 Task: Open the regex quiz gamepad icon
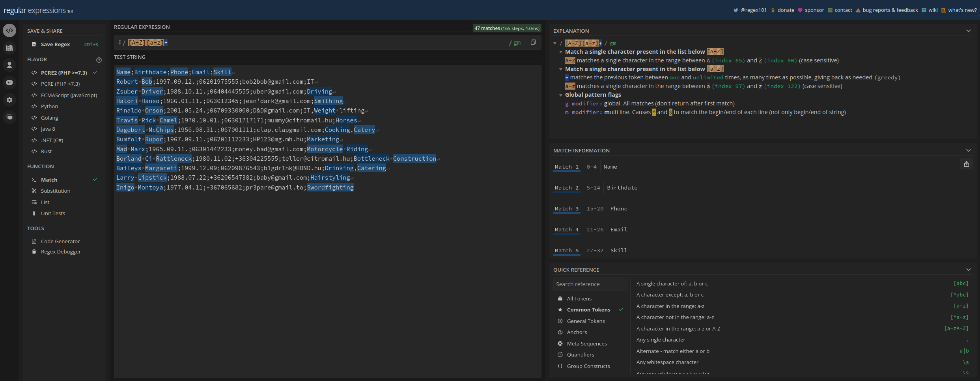(9, 83)
